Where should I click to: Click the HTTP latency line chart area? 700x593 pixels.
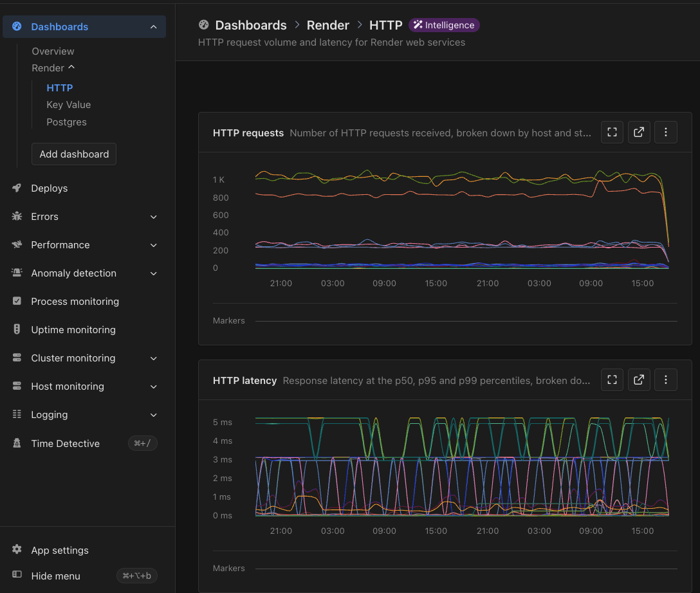pos(462,467)
